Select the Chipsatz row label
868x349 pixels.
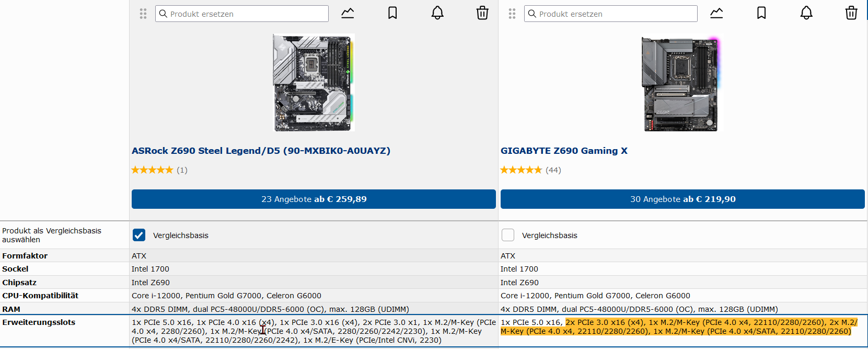tap(19, 283)
